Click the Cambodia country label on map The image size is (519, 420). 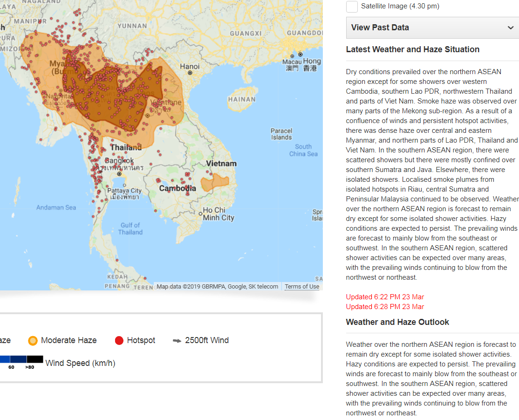coord(177,188)
